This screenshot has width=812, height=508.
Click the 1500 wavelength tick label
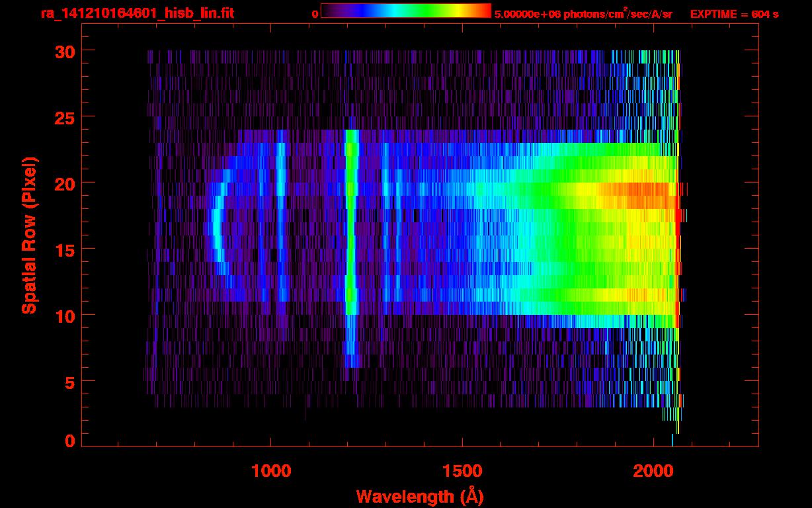pos(462,471)
